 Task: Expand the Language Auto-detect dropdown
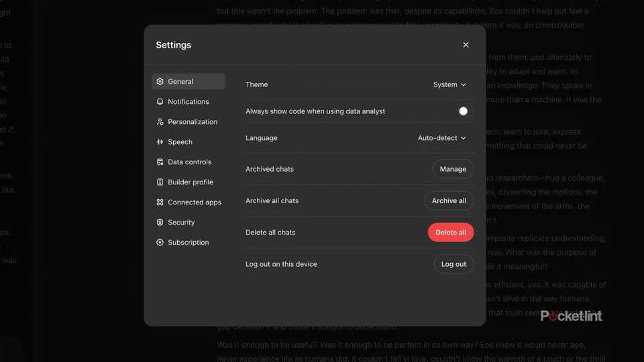coord(442,138)
